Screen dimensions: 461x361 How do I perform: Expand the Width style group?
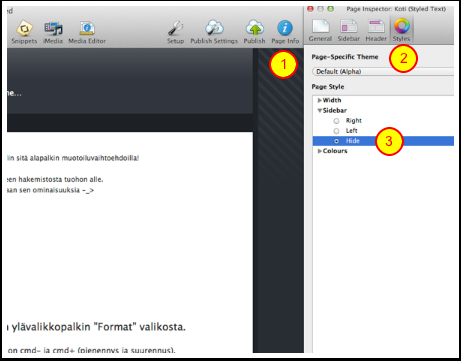320,100
